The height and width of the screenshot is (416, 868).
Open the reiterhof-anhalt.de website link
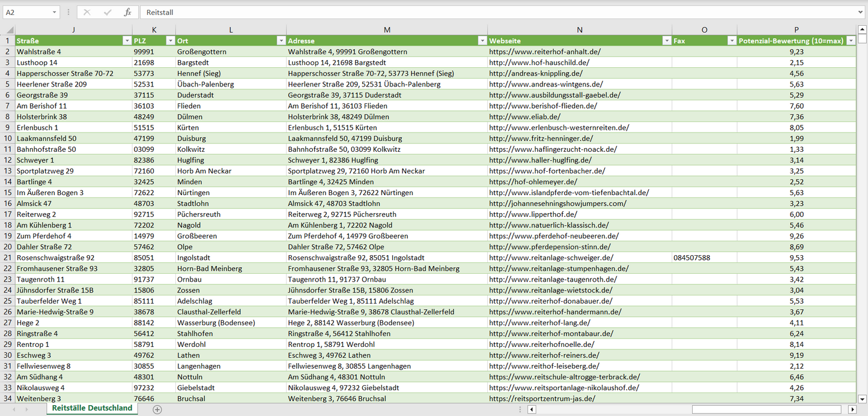point(544,52)
